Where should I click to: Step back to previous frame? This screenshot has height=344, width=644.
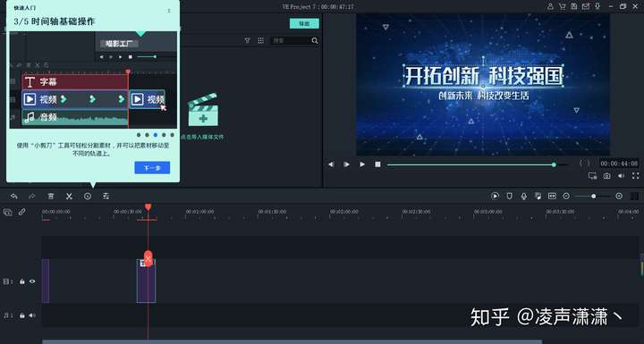tap(331, 164)
